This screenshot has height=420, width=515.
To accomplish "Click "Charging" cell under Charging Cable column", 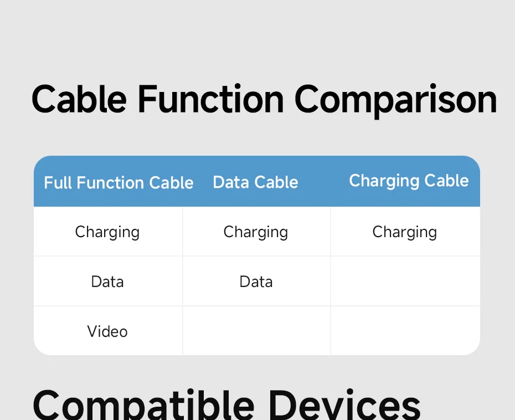I will point(405,232).
